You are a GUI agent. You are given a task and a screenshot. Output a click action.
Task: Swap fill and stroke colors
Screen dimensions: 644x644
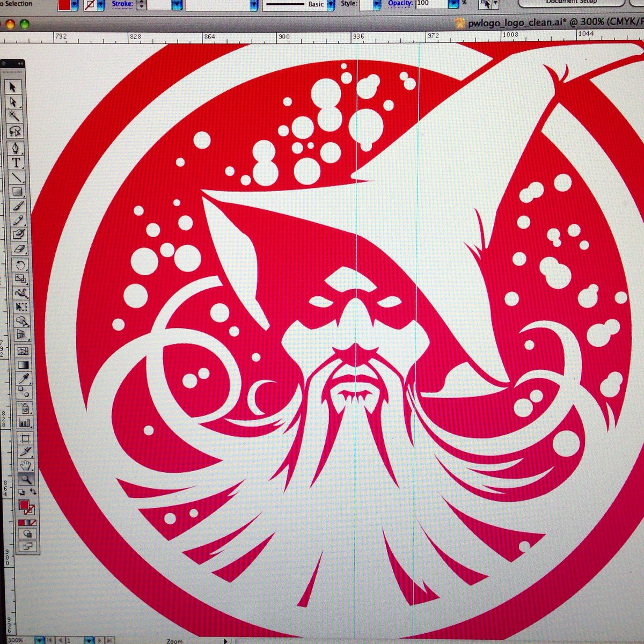[x=33, y=492]
